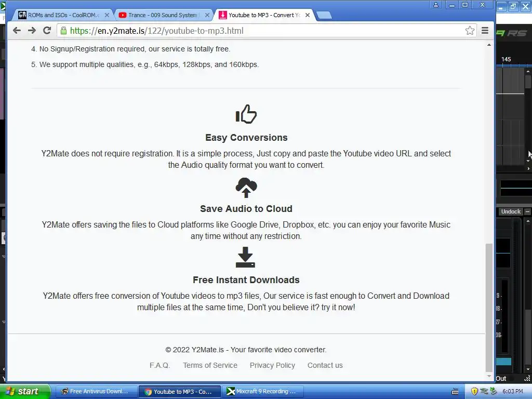532x399 pixels.
Task: Switch to Mixcraft 9 Recording taskbar item
Action: [262, 392]
